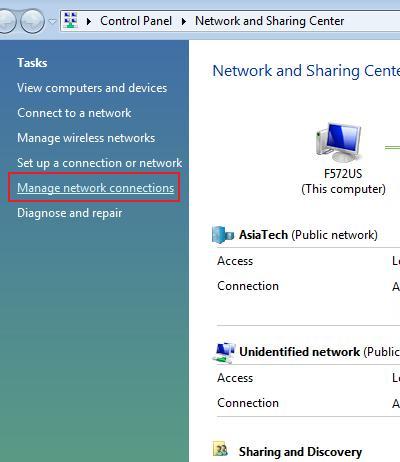400x462 pixels.
Task: Click the Unidentified network computer icon
Action: coord(224,353)
